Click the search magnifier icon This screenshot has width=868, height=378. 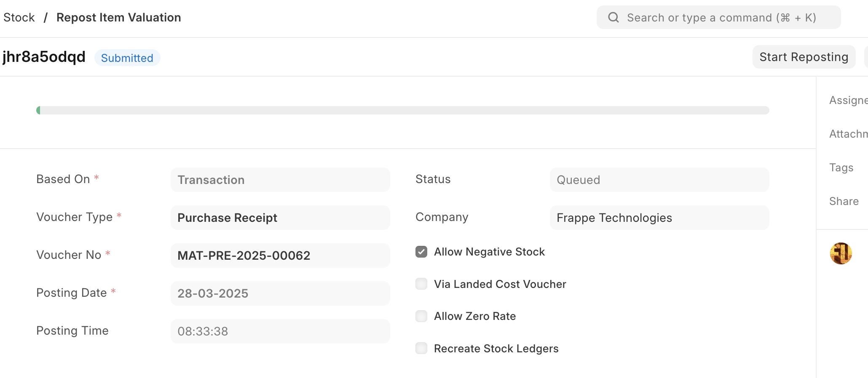click(613, 17)
